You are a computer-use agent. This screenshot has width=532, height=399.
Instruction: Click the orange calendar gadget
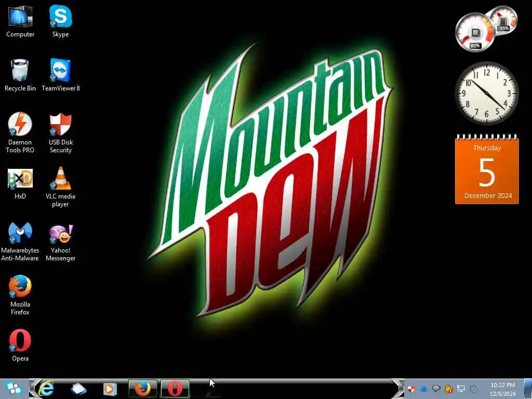(x=487, y=169)
